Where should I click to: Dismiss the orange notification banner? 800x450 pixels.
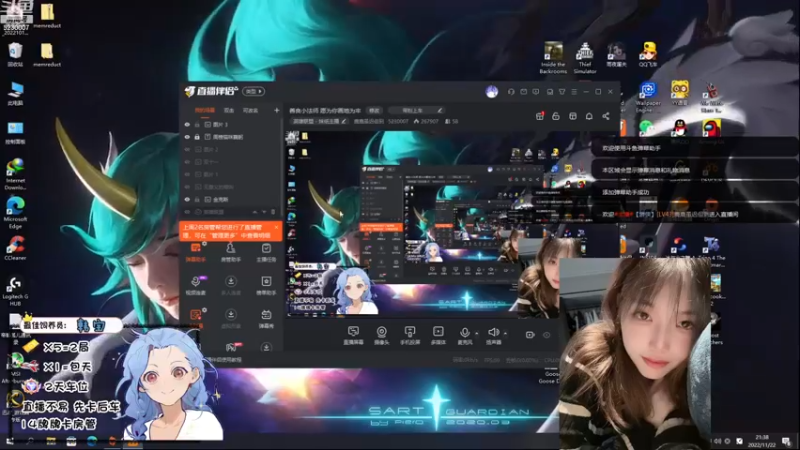(x=277, y=227)
